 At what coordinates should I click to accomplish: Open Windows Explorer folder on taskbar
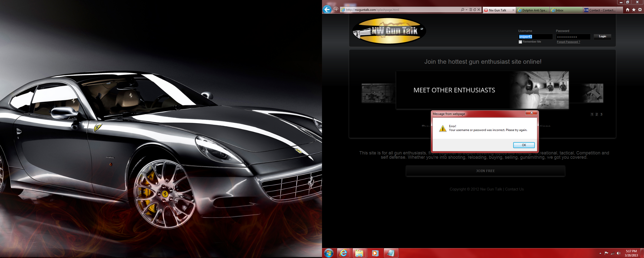[359, 253]
